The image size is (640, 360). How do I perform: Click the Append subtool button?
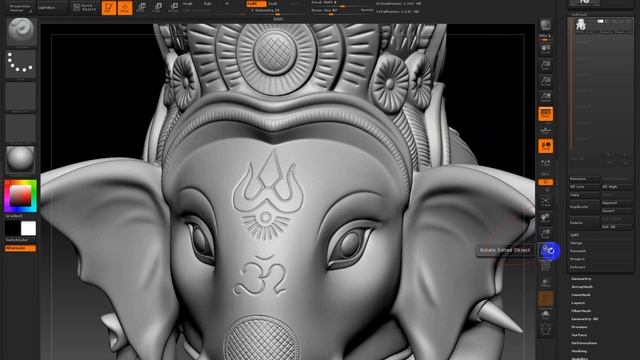pyautogui.click(x=616, y=203)
